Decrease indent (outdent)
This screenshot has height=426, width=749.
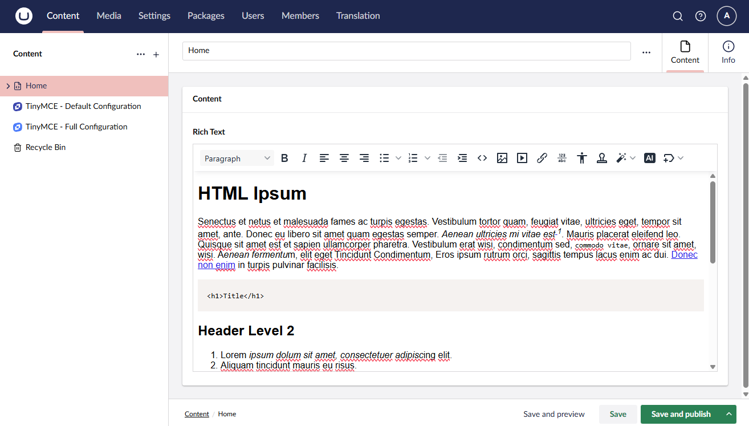(x=442, y=158)
